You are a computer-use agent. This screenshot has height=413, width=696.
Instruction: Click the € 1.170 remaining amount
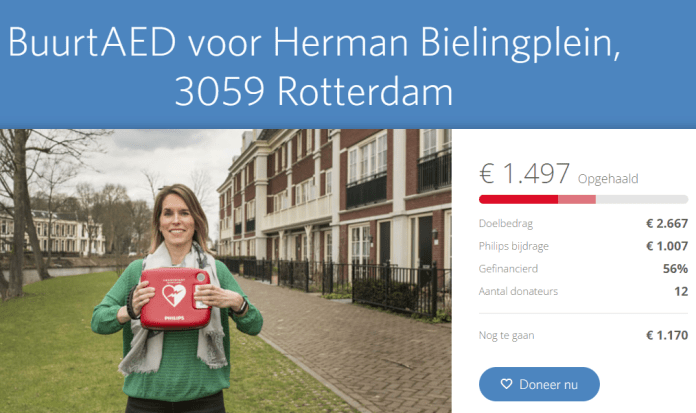pyautogui.click(x=667, y=335)
